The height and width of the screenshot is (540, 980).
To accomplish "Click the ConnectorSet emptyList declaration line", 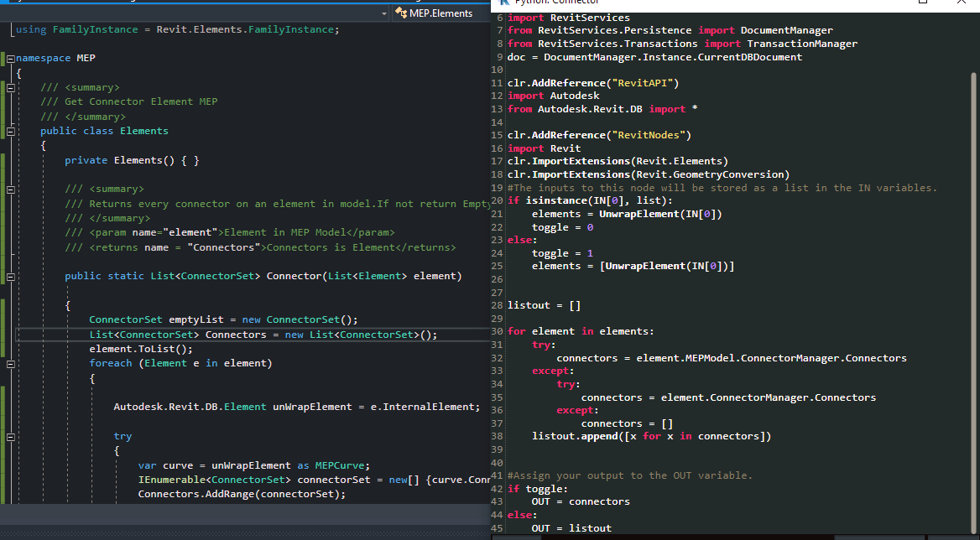I will tap(223, 319).
